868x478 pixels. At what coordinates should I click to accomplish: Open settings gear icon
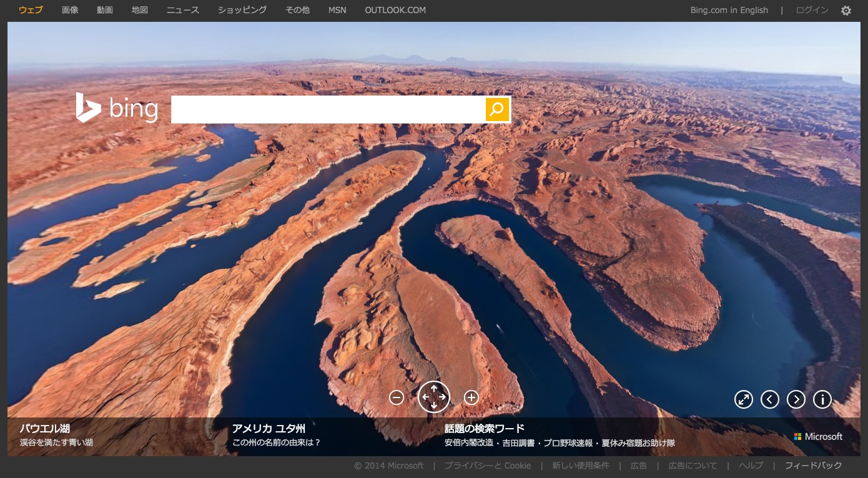coord(846,11)
